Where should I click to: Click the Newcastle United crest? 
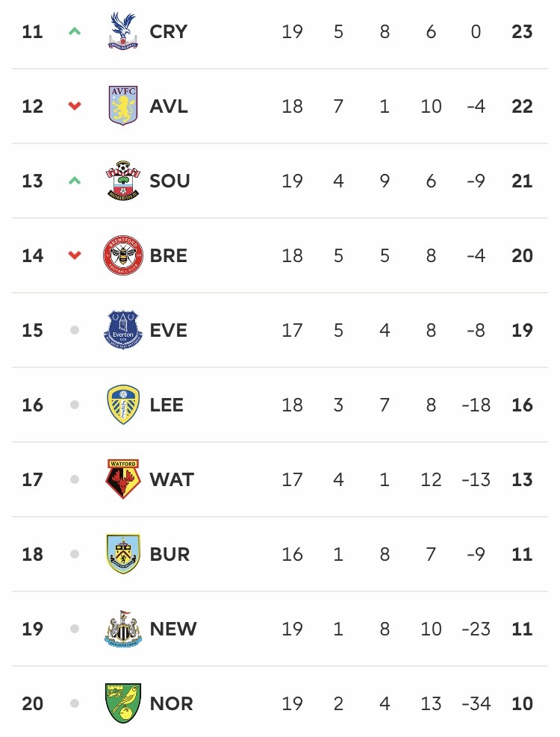(122, 629)
